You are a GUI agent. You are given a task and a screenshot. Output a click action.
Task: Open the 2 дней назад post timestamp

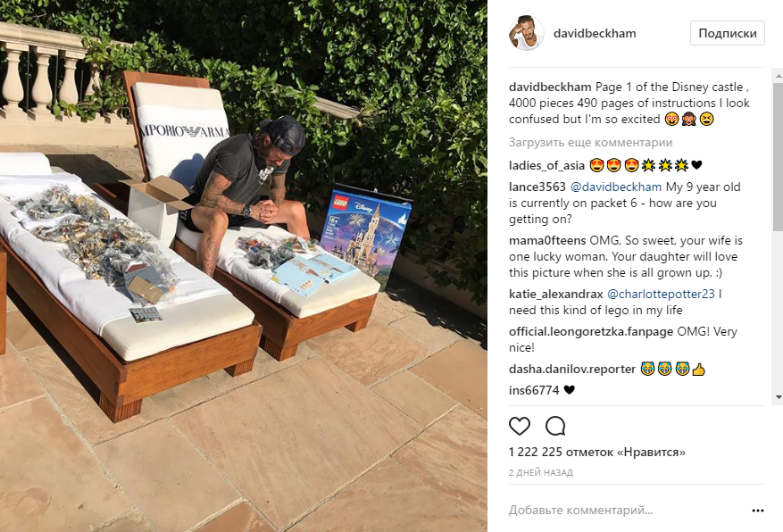[x=541, y=472]
